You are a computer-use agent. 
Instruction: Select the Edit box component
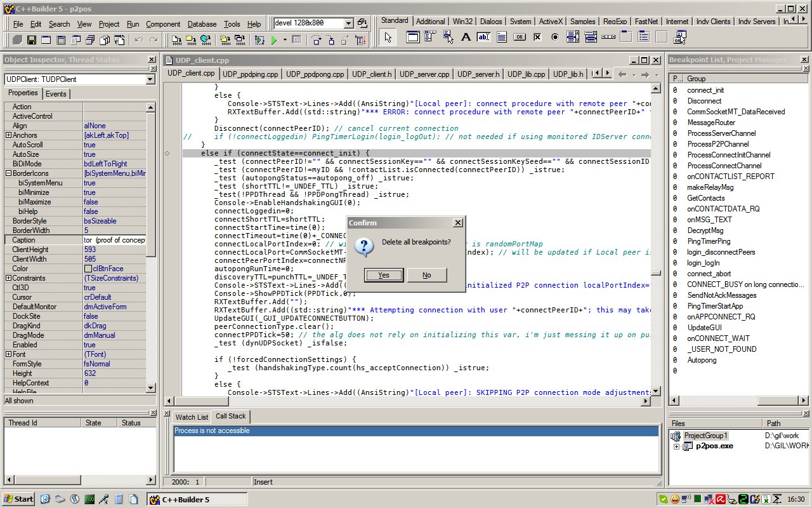483,37
